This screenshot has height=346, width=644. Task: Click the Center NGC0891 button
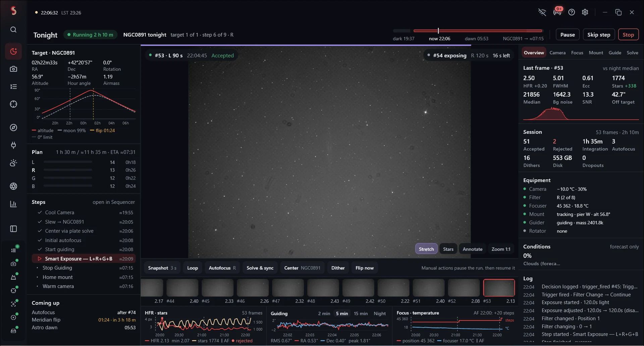point(302,268)
